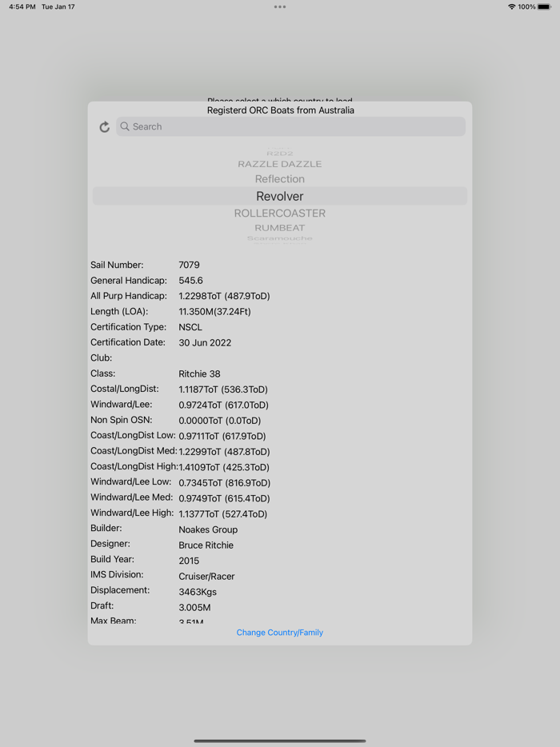Pick ROLLERCOASTER in the boat selector
The width and height of the screenshot is (560, 747).
click(279, 213)
